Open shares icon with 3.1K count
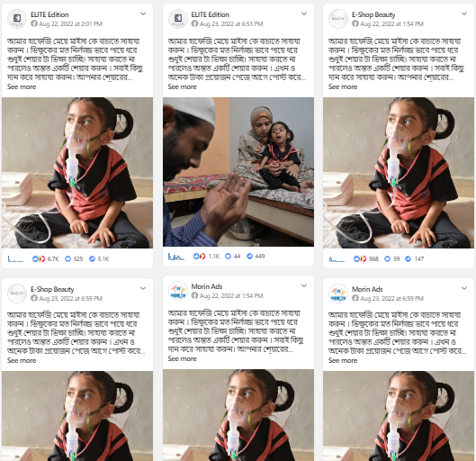476x461 pixels. (x=92, y=258)
